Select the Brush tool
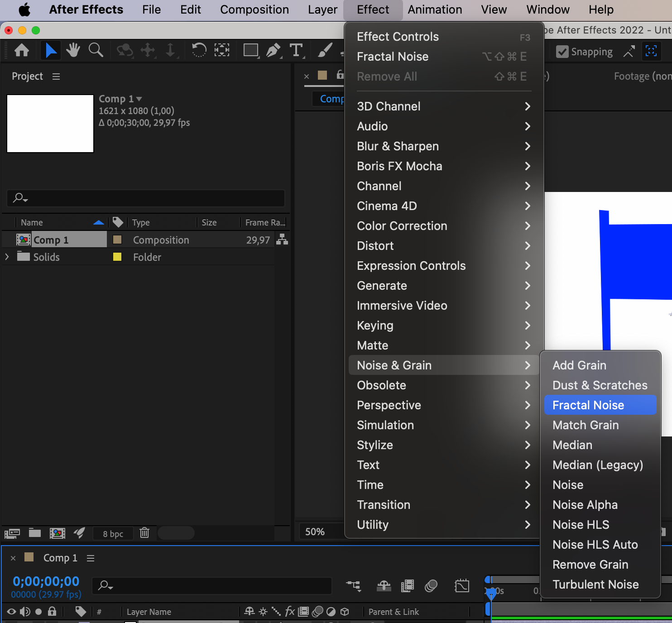 [x=325, y=50]
